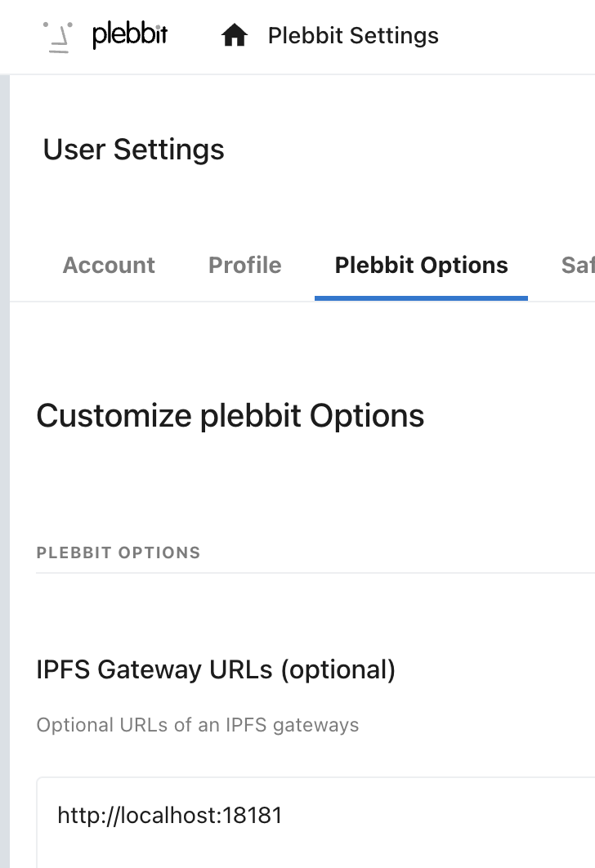This screenshot has height=868, width=595.
Task: Click the plebbit wordmark in header
Action: coord(130,36)
